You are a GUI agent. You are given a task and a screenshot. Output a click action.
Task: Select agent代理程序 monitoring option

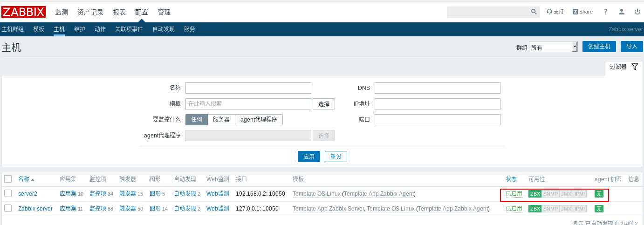259,120
